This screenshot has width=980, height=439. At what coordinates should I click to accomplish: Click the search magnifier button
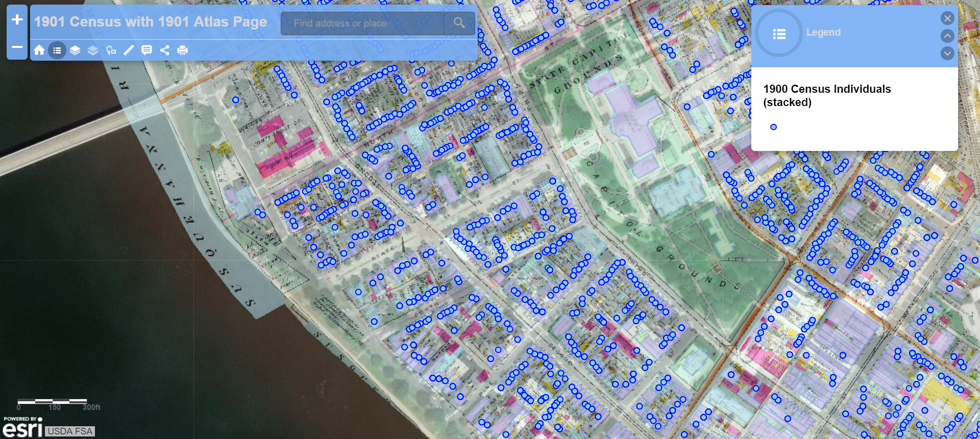[x=459, y=23]
